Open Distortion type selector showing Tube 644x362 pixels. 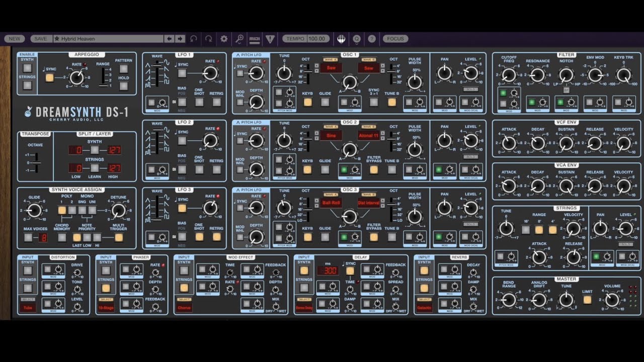point(28,307)
